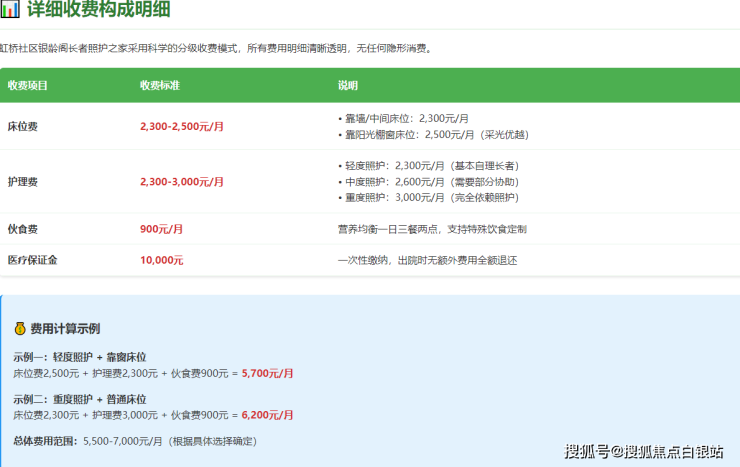The width and height of the screenshot is (740, 467).
Task: Select the 床位费 row label
Action: [x=22, y=127]
